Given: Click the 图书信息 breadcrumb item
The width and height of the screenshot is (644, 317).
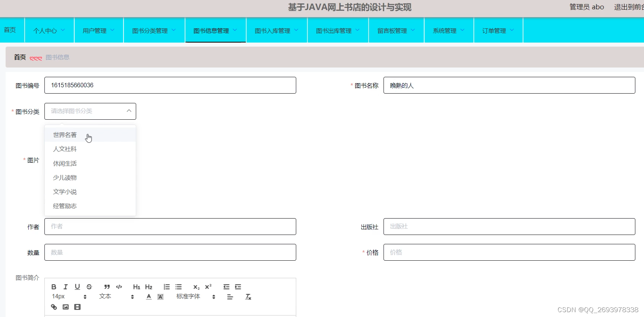Looking at the screenshot, I should tap(57, 57).
